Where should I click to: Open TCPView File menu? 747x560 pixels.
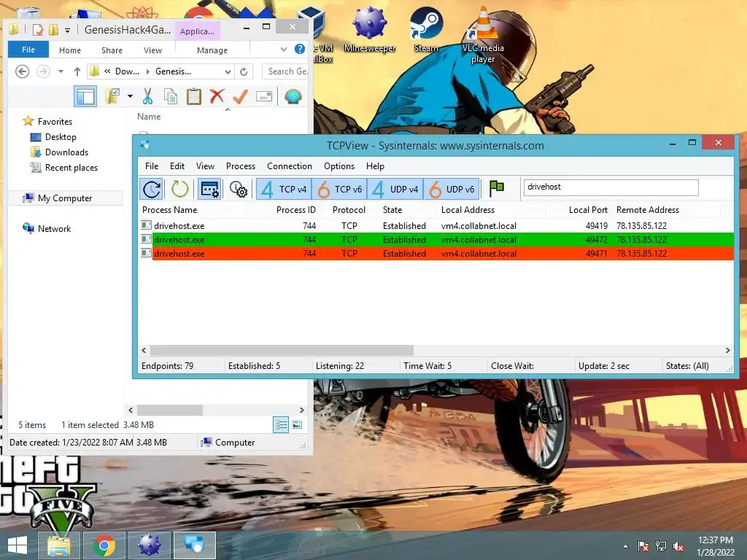coord(152,166)
